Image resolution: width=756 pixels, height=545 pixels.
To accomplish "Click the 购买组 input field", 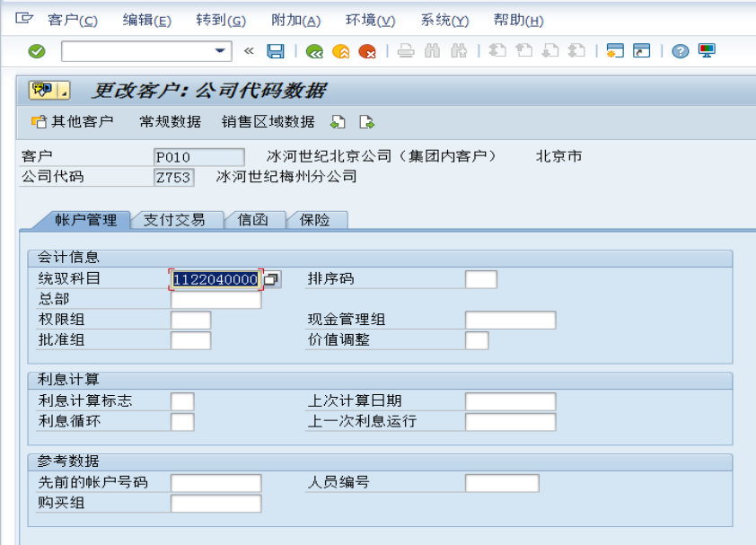I will click(216, 503).
